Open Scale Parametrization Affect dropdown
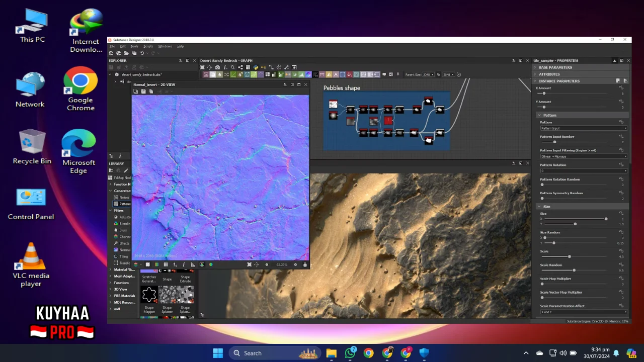Screen dimensions: 644x362 click(584, 312)
